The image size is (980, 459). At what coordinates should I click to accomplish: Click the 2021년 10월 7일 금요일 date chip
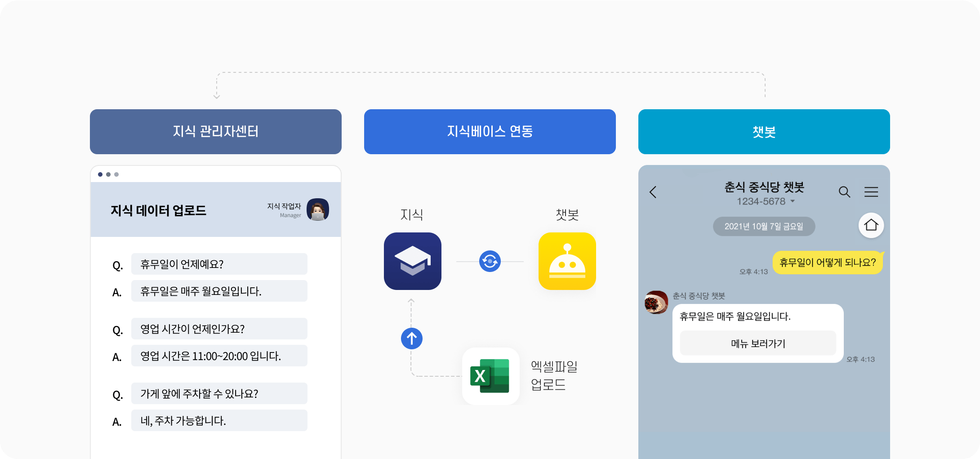pyautogui.click(x=764, y=227)
